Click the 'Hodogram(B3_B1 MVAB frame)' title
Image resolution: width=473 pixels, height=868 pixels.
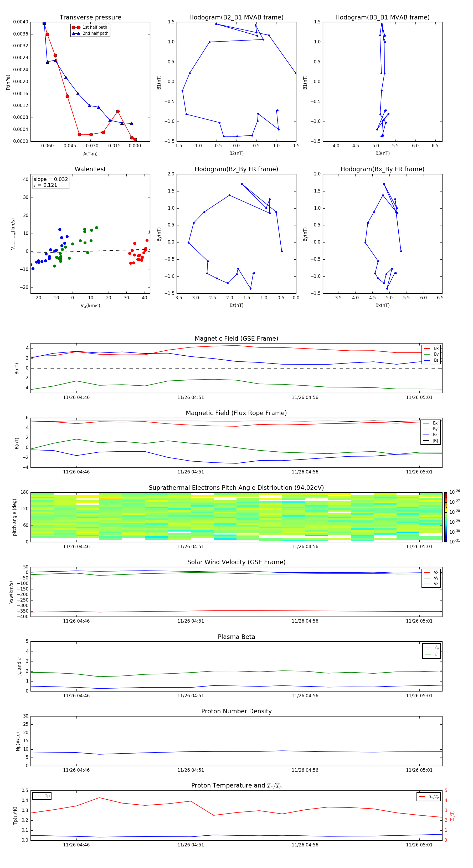382,18
